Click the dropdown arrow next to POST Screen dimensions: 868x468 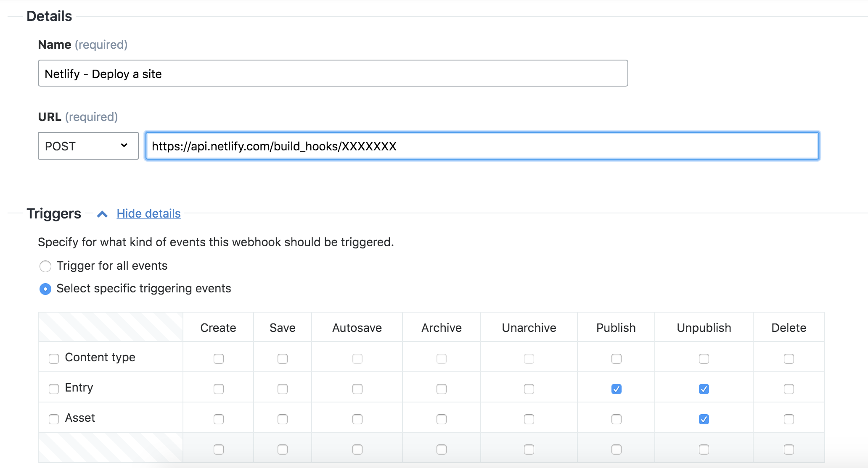click(x=124, y=145)
